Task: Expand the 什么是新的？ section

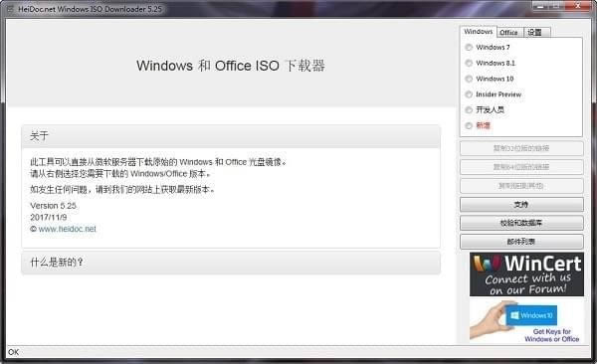Action: (x=231, y=263)
